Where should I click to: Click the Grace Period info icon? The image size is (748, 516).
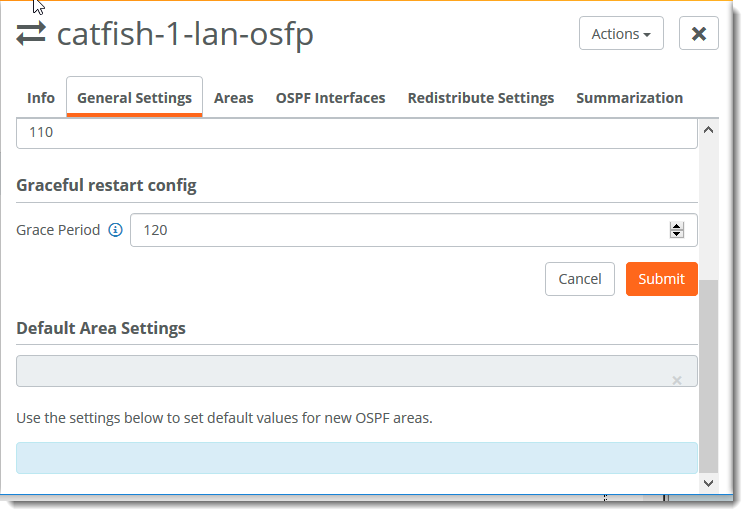pyautogui.click(x=115, y=230)
